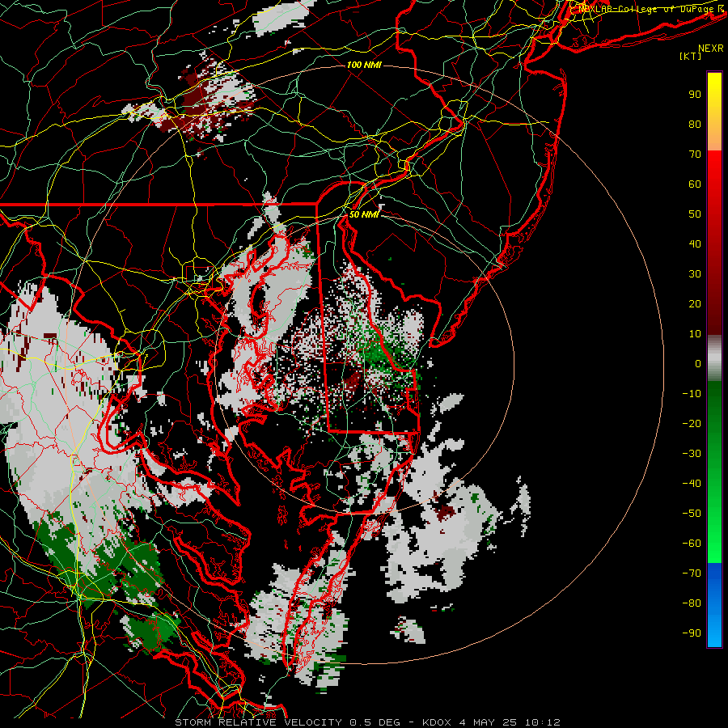Click the 20 value on color scale

(x=695, y=303)
